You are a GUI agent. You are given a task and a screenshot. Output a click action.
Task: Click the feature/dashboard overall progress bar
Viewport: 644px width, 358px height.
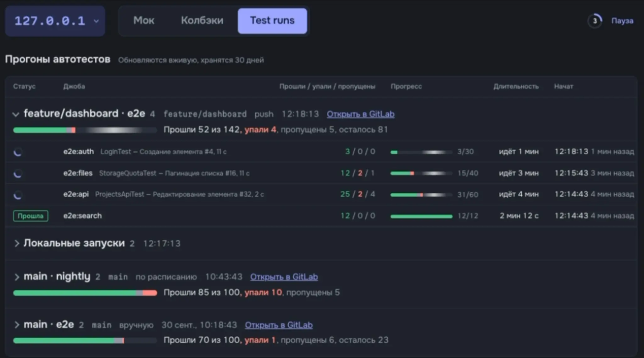[85, 130]
